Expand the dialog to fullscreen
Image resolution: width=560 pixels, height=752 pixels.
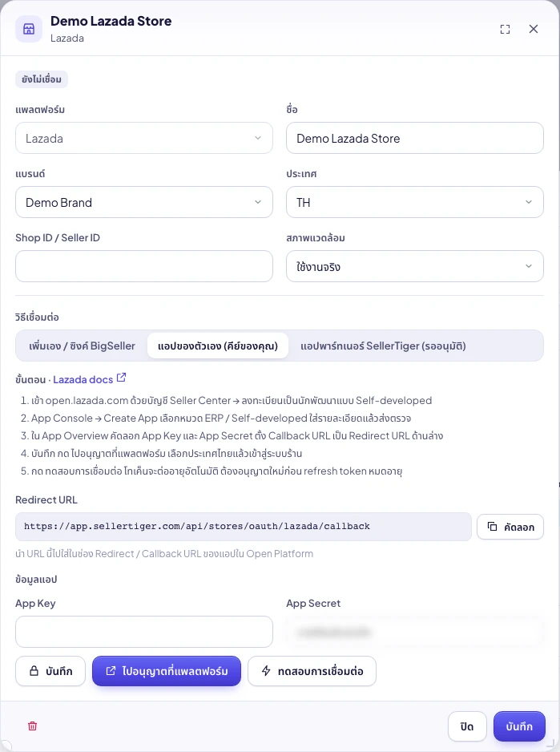[505, 29]
